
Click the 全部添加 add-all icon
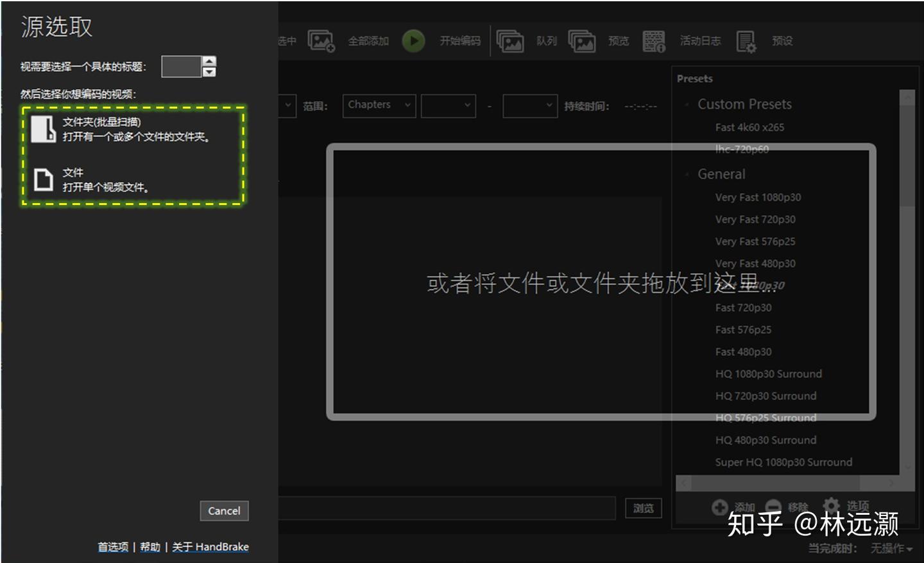[321, 41]
